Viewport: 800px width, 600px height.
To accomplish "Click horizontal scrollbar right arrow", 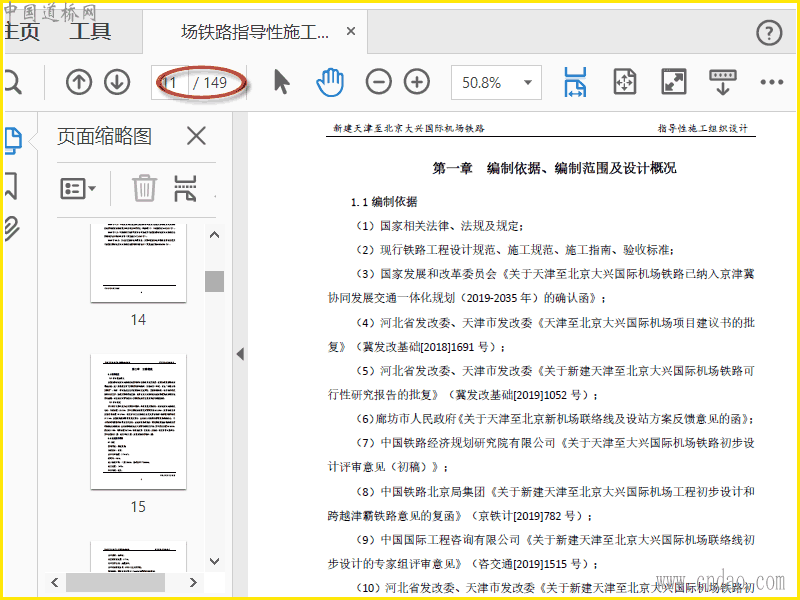I will click(x=193, y=582).
